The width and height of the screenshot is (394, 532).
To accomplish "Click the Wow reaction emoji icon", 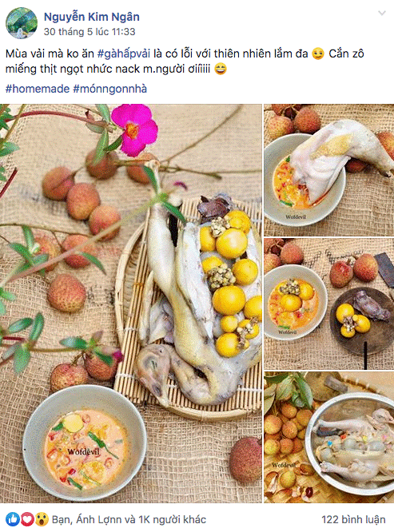I will point(42,519).
